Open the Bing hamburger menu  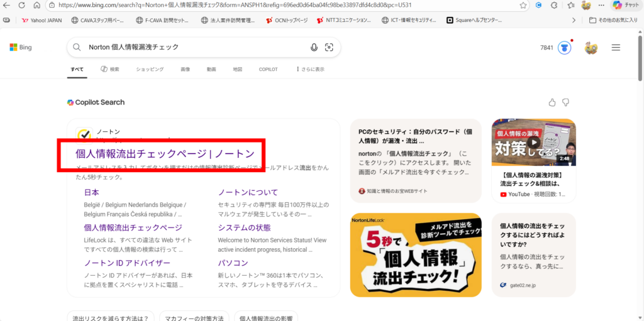click(616, 48)
